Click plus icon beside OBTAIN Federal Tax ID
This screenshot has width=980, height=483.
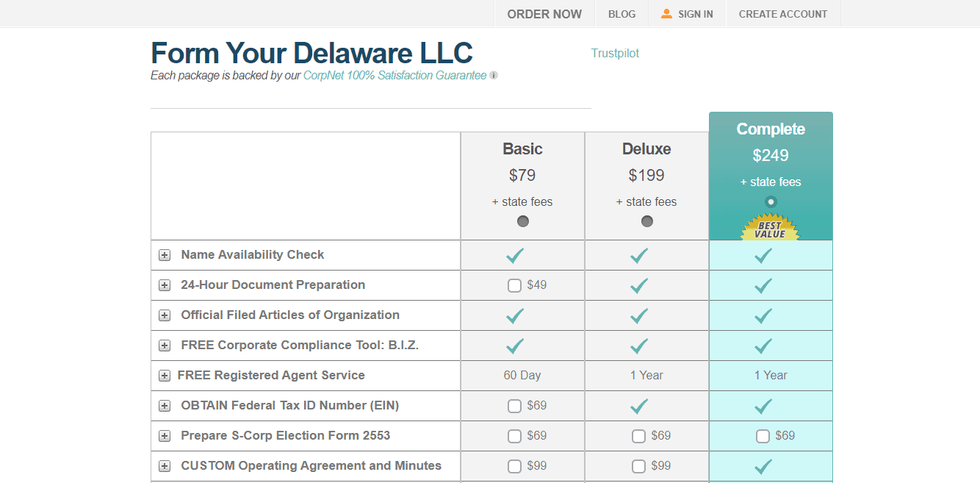pyautogui.click(x=165, y=406)
